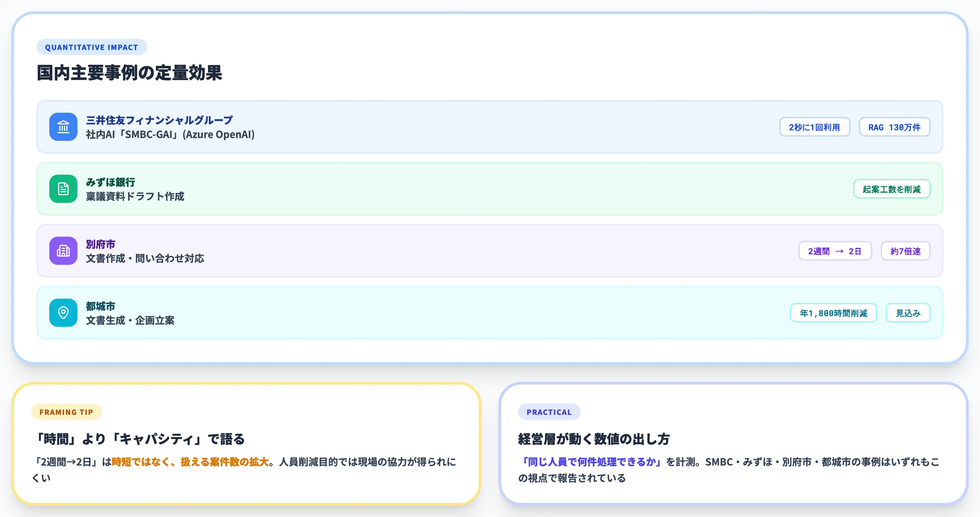Click the FRAMING TIP label pill
980x517 pixels.
pyautogui.click(x=66, y=412)
